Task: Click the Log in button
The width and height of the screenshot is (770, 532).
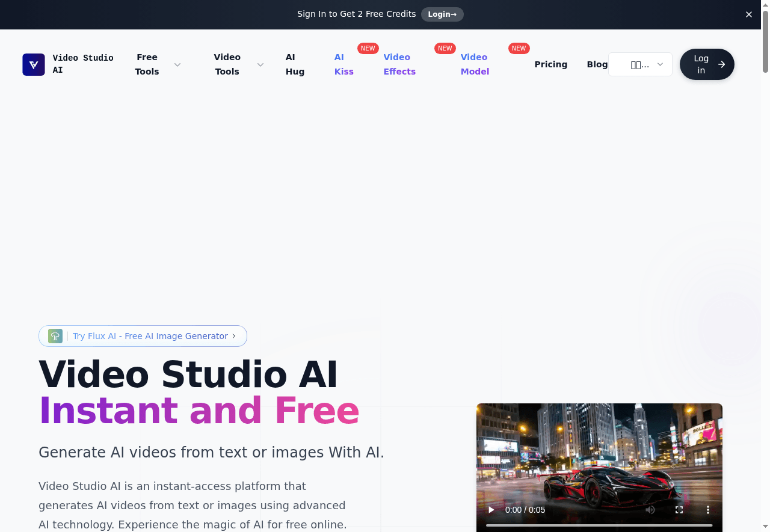Action: (x=701, y=64)
